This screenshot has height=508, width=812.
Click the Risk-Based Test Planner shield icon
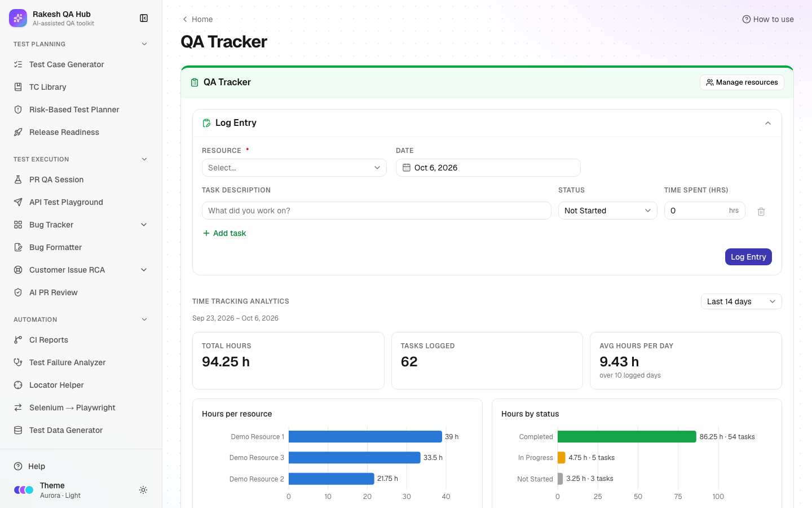pos(18,110)
